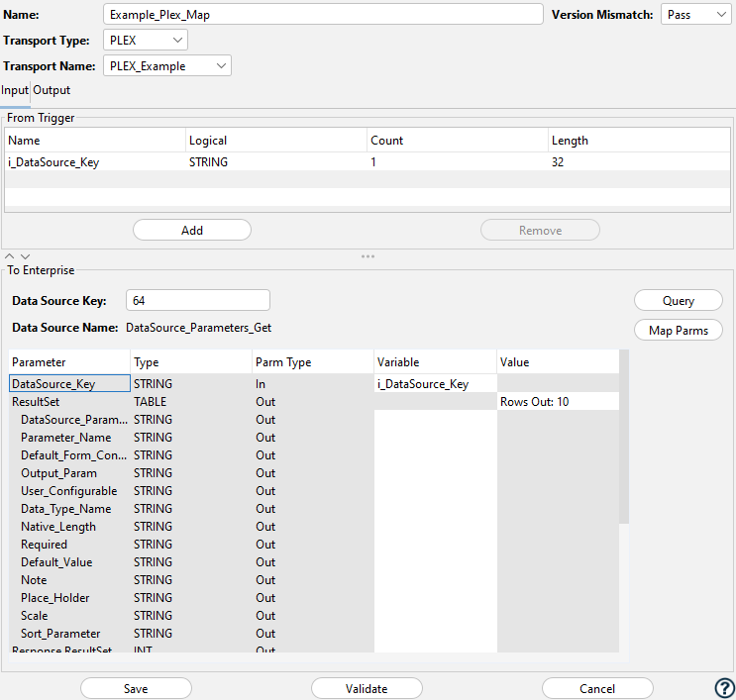Open the Transport Type dropdown
Viewport: 736px width, 700px height.
point(145,40)
